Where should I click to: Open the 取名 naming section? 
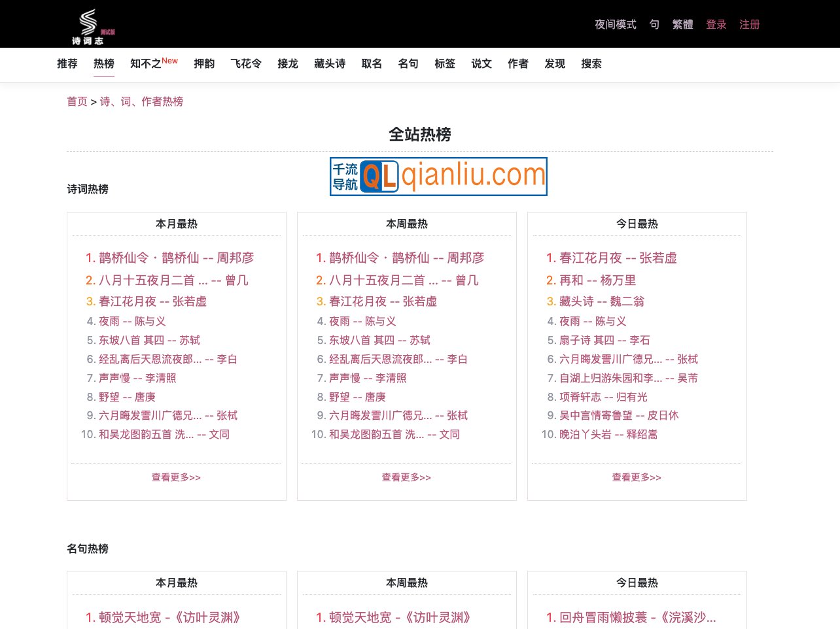coord(371,63)
